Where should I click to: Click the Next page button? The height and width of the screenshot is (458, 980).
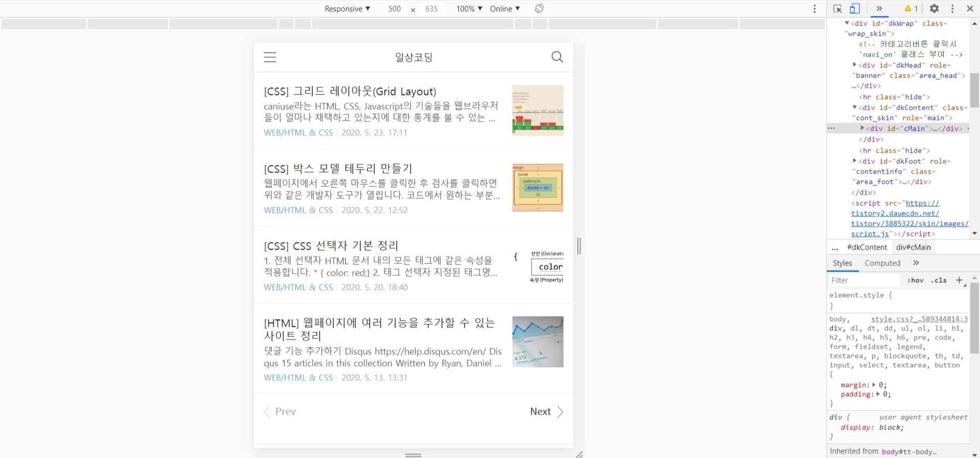pos(546,412)
